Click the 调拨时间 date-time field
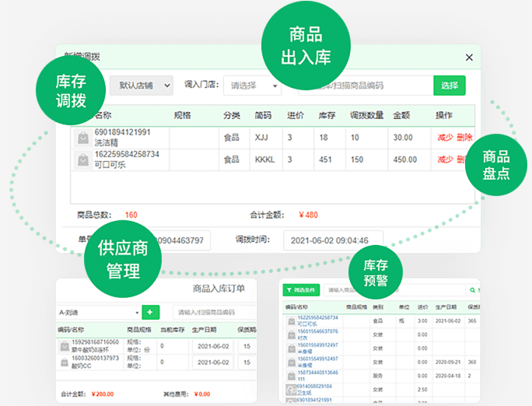 (332, 240)
